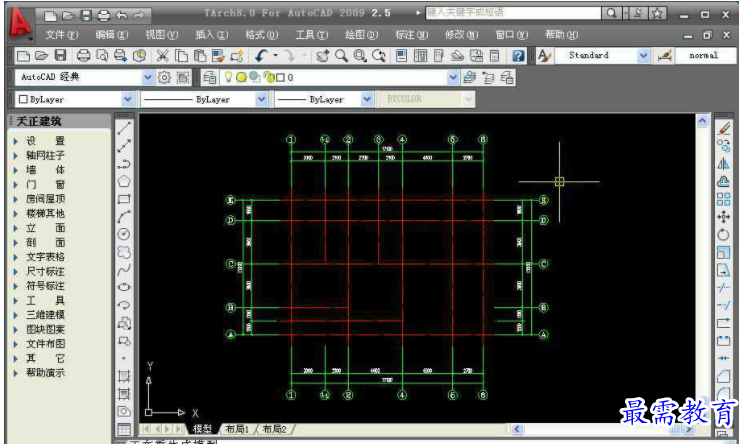This screenshot has width=744, height=444.
Task: Toggle layer 0 on/off lightbulb
Action: pos(228,77)
